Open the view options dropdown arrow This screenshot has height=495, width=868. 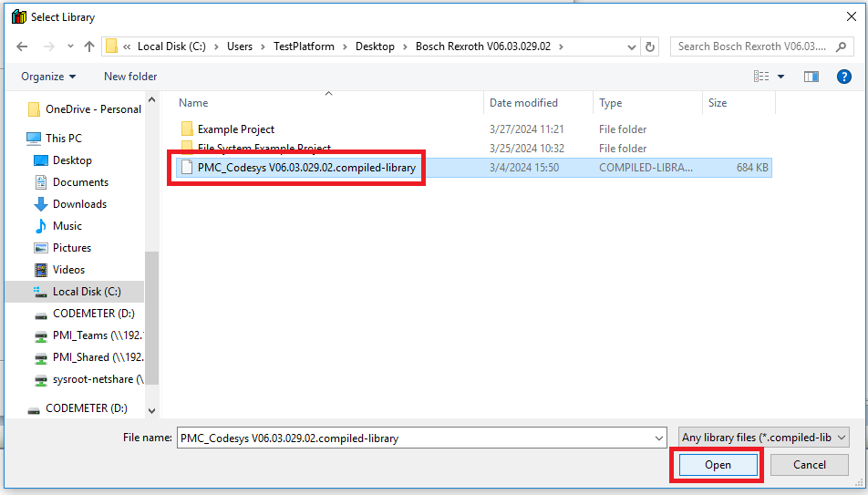tap(781, 77)
